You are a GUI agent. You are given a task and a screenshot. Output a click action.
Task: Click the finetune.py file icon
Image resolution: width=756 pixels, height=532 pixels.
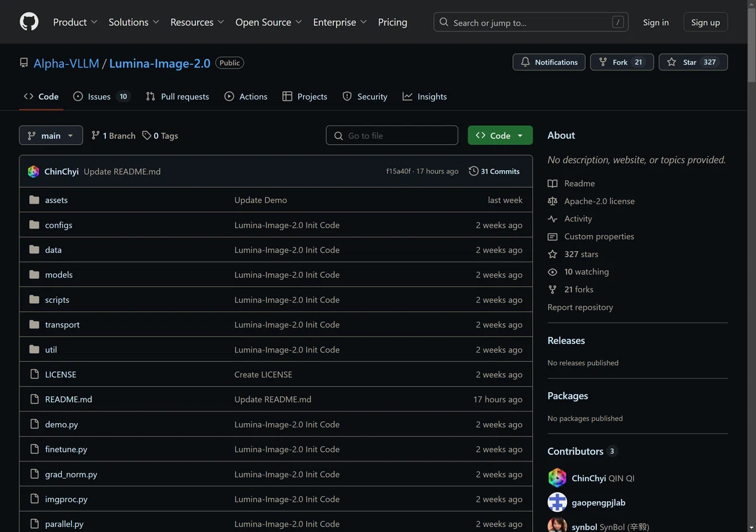tap(34, 450)
